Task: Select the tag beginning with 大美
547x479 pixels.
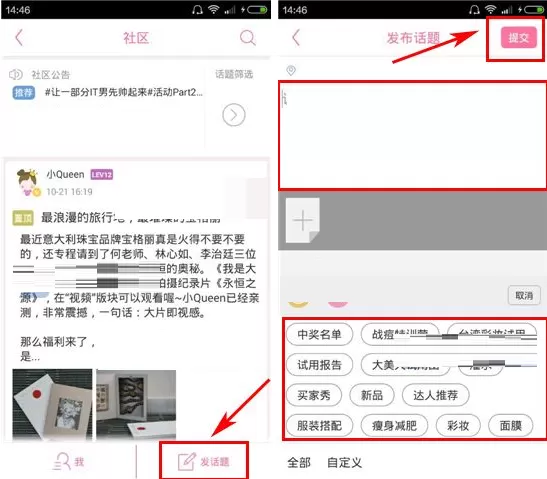Action: (x=405, y=365)
